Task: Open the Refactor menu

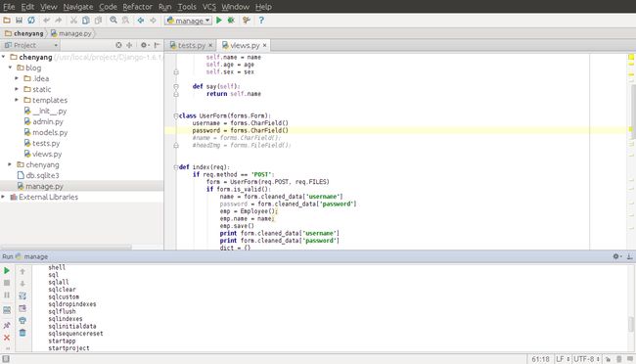Action: click(x=138, y=7)
